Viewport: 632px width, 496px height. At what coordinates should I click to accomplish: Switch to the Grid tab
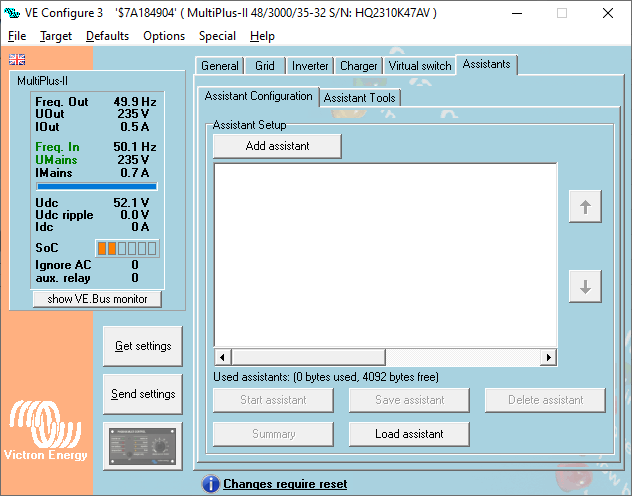[x=265, y=66]
